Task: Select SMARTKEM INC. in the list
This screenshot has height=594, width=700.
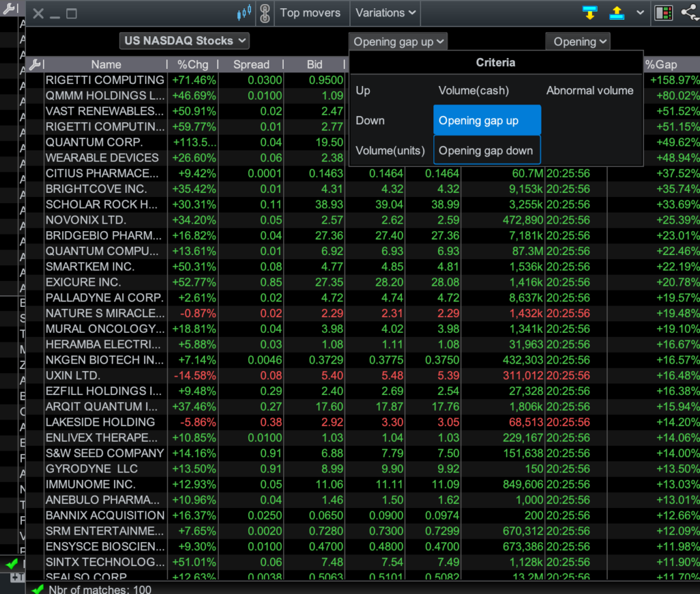Action: coord(90,267)
